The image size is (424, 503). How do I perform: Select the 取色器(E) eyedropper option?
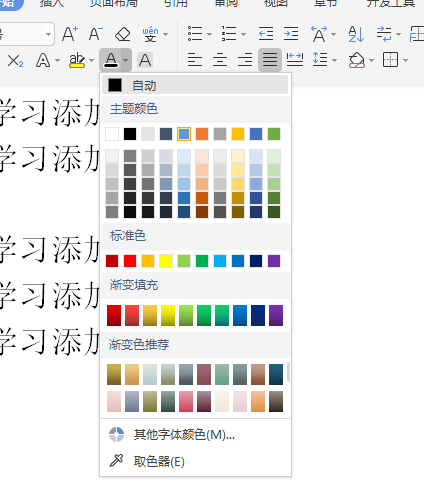click(195, 461)
